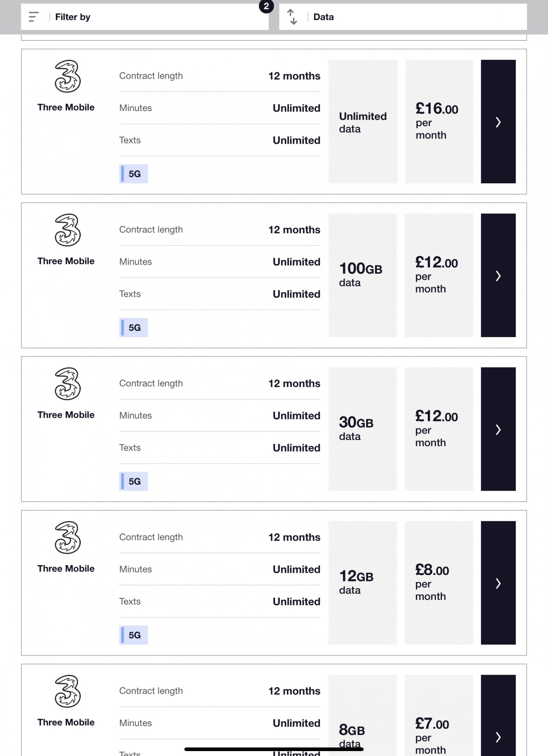The height and width of the screenshot is (756, 548).
Task: Select the £12.00 per month 30GB price box
Action: [x=438, y=429]
